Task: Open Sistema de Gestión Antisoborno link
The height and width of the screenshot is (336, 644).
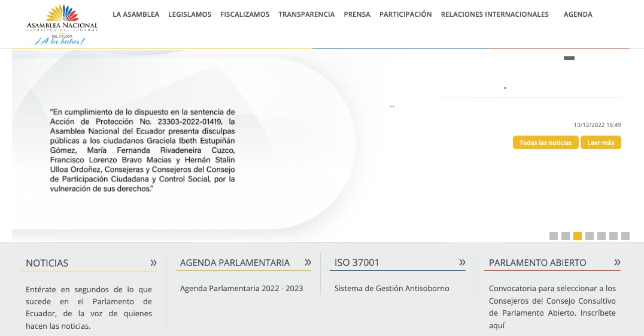Action: point(391,289)
